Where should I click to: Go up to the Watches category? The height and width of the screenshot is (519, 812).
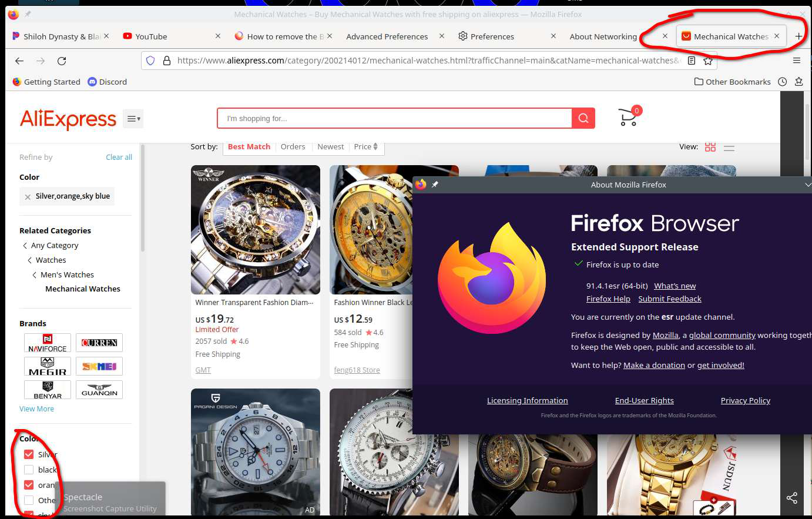[x=51, y=260]
